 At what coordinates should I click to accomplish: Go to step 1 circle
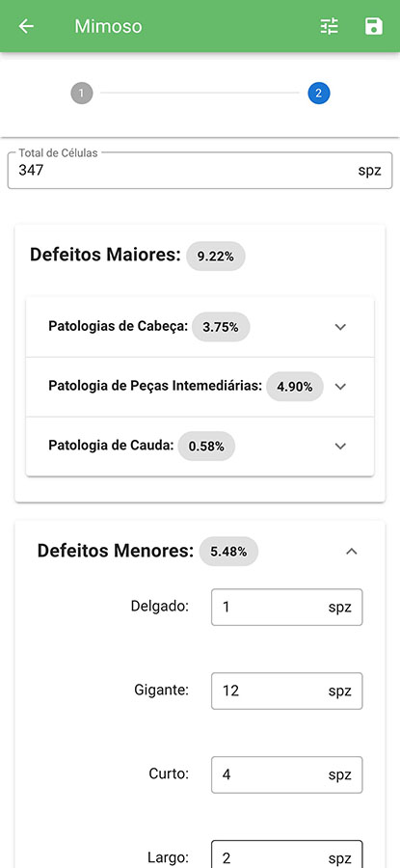click(x=82, y=93)
